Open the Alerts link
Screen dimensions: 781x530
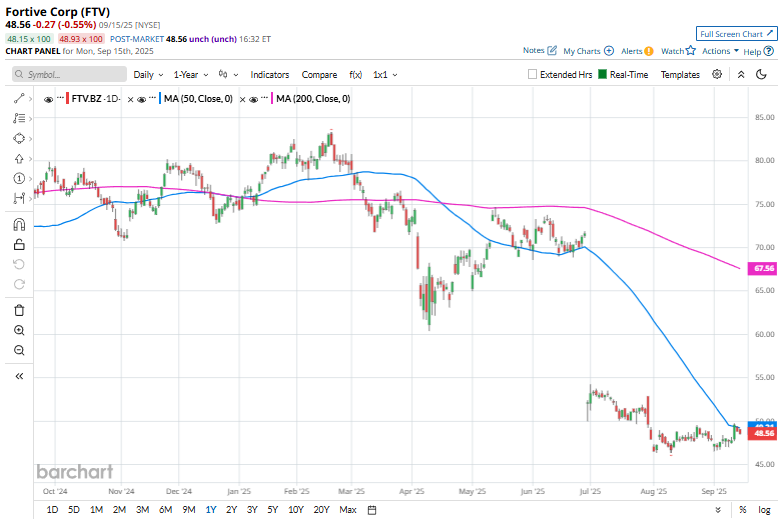pyautogui.click(x=632, y=51)
